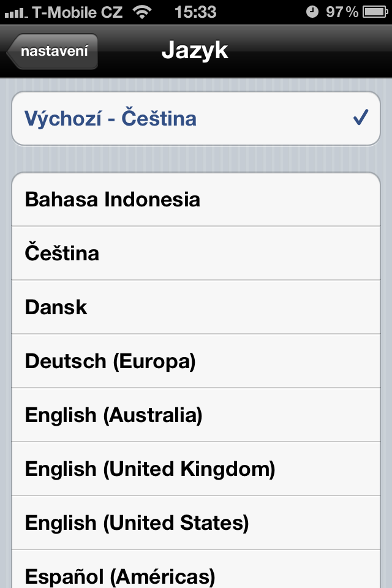Choose English (Australia)
Image resolution: width=392 pixels, height=588 pixels.
[x=113, y=415]
